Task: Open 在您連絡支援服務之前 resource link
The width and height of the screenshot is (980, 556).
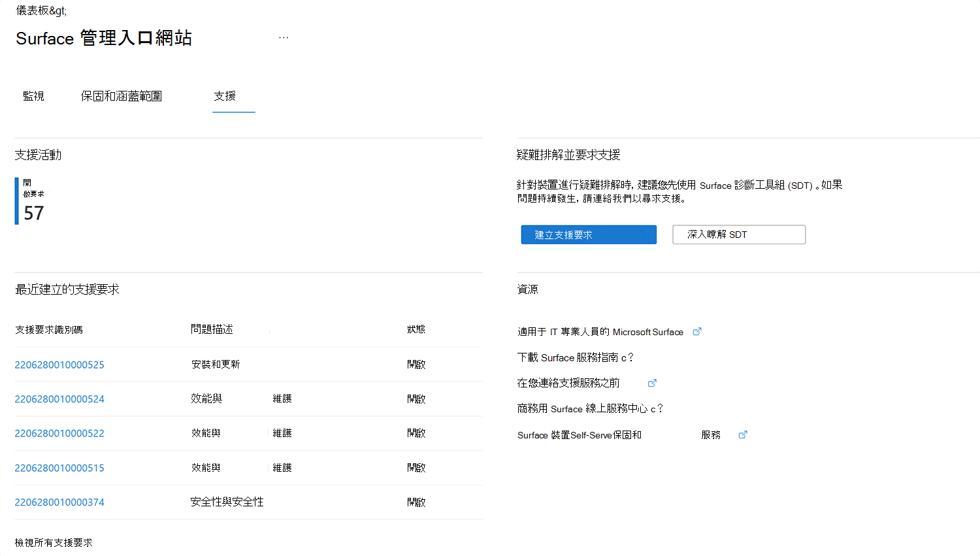Action: click(x=568, y=383)
